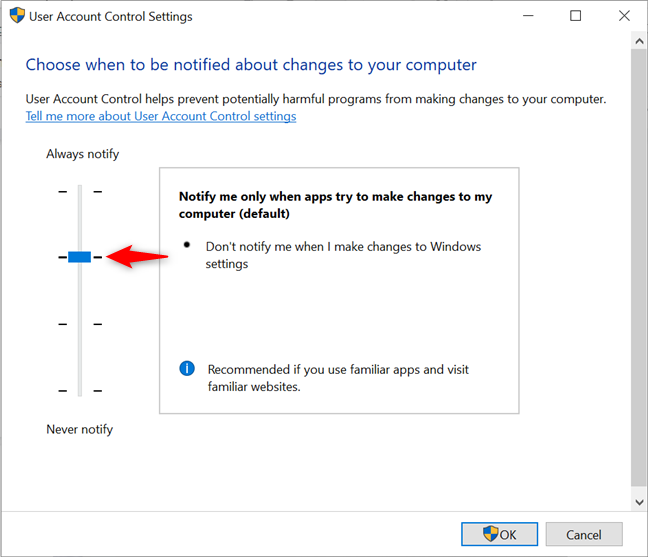Set slider to the topmost Always notify tick

(80, 191)
